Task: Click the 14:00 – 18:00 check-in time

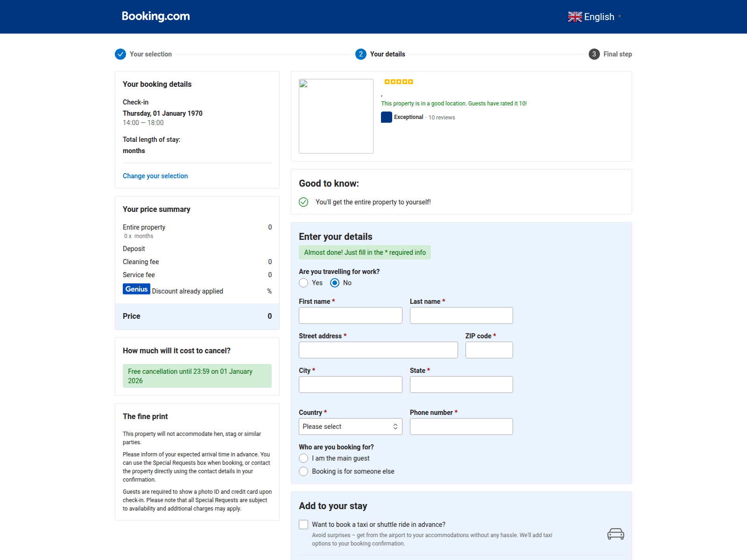Action: click(143, 123)
